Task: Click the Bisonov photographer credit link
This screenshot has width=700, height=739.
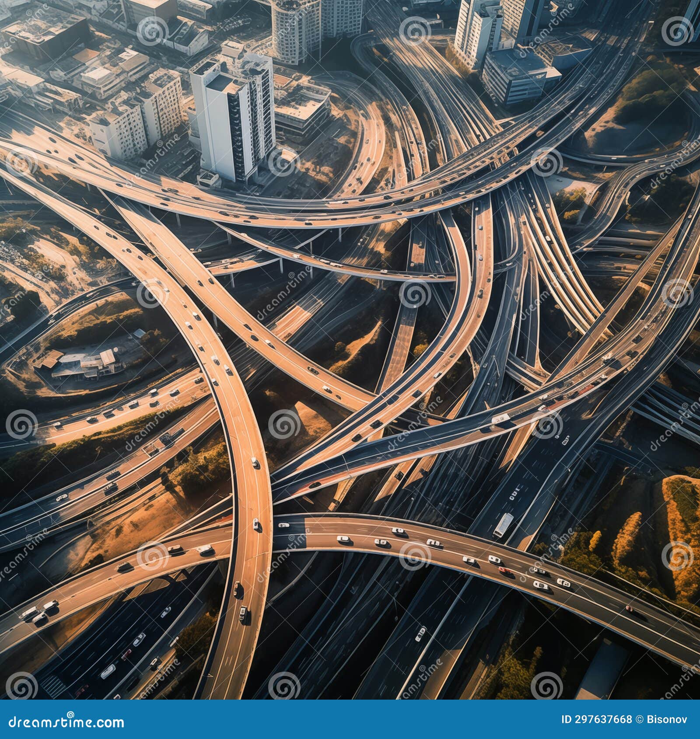Action: (666, 719)
